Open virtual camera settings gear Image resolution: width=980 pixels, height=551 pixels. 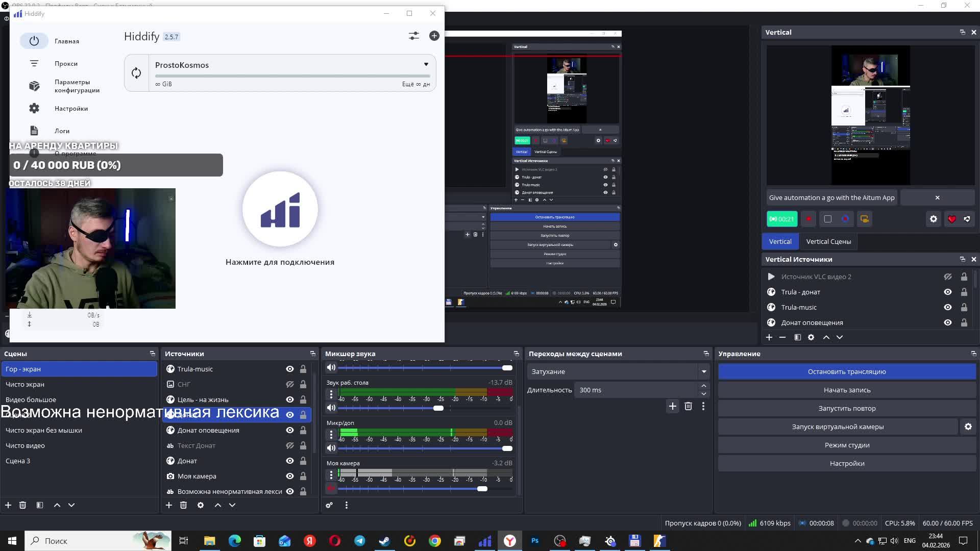(x=968, y=427)
